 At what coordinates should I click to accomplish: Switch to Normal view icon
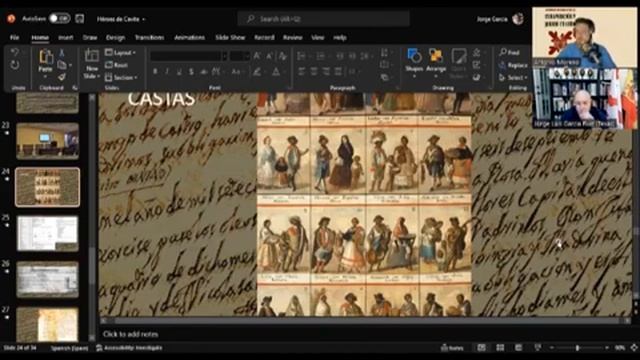coord(482,348)
